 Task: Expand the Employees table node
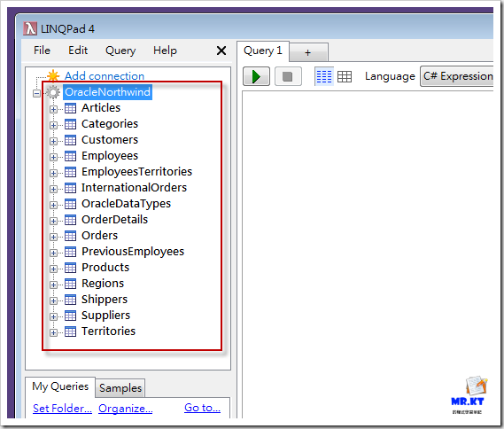pyautogui.click(x=54, y=157)
